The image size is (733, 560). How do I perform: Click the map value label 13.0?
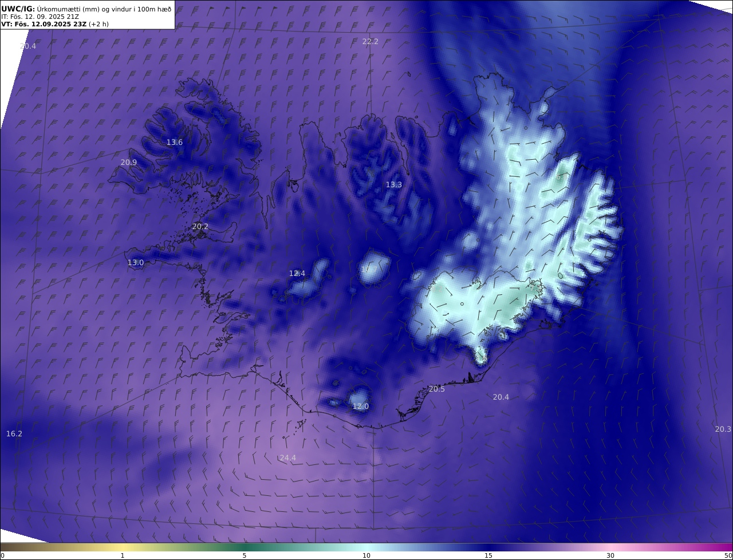coord(136,263)
